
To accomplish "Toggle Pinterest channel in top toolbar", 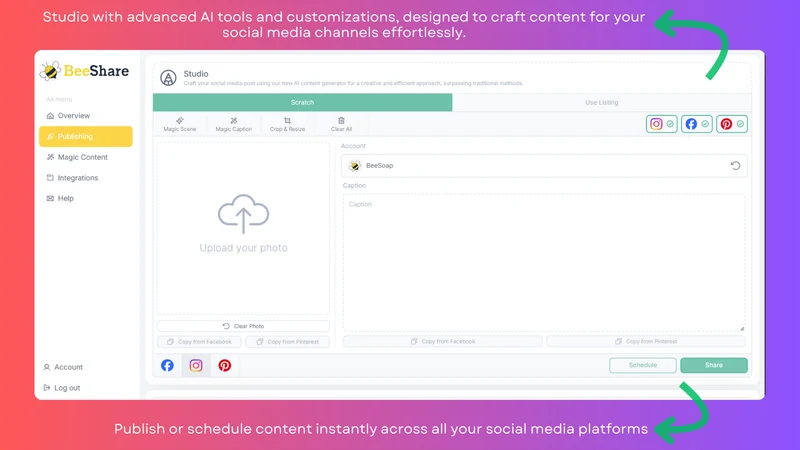I will pos(732,124).
